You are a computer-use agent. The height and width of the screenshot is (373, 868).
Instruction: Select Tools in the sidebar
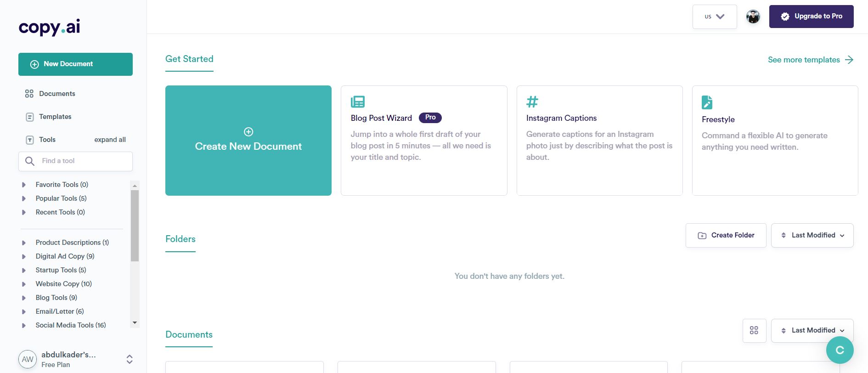(47, 140)
